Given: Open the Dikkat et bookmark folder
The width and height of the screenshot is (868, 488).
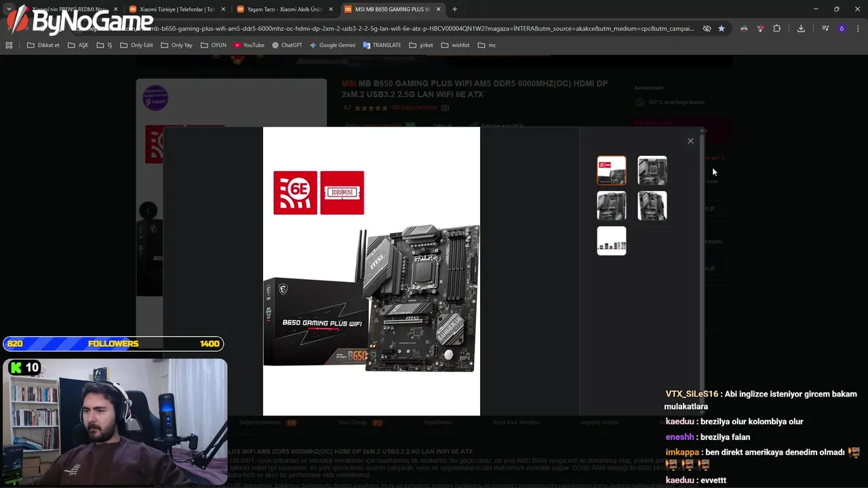Looking at the screenshot, I should (x=43, y=45).
